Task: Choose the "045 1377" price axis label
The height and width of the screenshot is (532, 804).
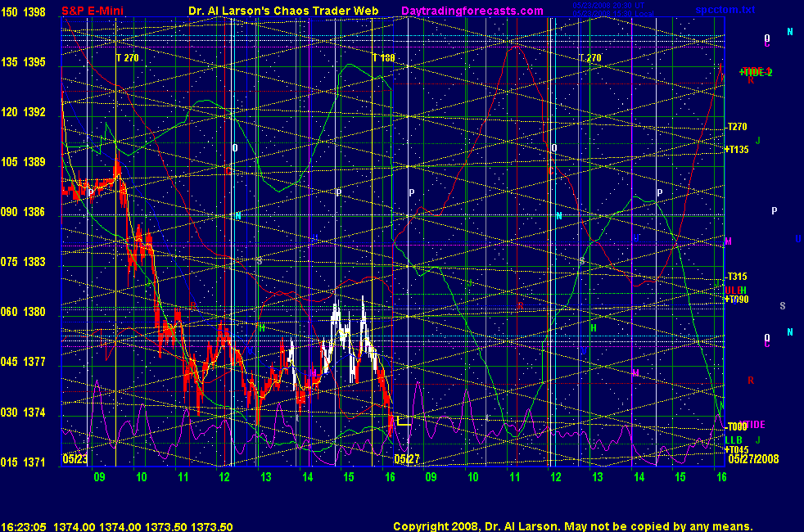Action: coord(23,362)
